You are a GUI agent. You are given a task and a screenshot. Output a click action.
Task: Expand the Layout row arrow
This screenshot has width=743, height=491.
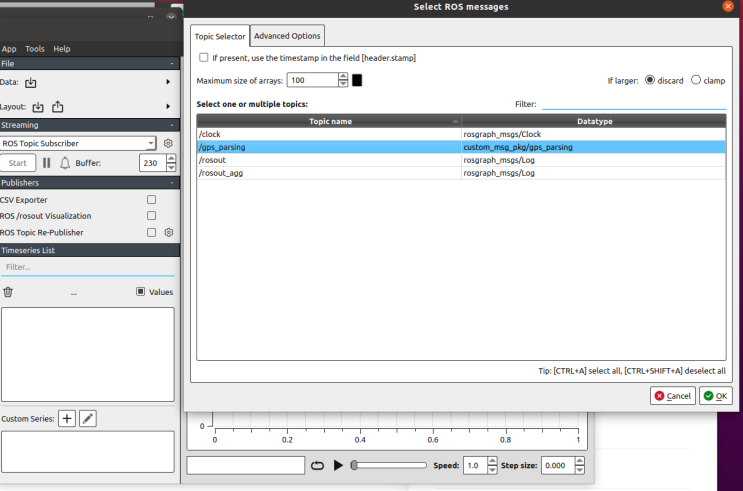(168, 107)
